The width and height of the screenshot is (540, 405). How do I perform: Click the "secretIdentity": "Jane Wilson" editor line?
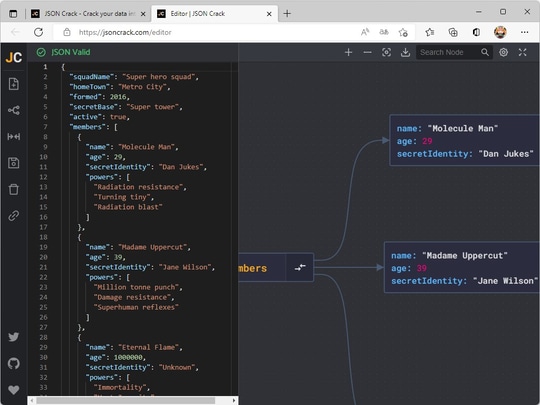pyautogui.click(x=150, y=267)
